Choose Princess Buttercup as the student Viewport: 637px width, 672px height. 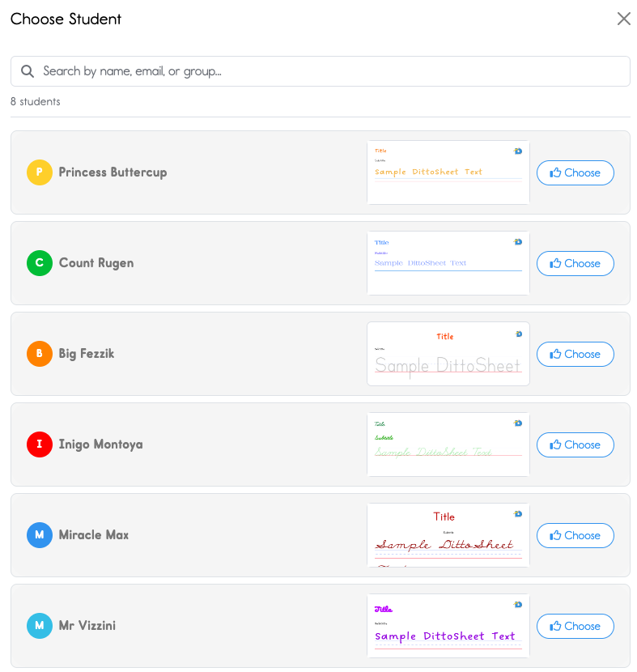pos(575,172)
